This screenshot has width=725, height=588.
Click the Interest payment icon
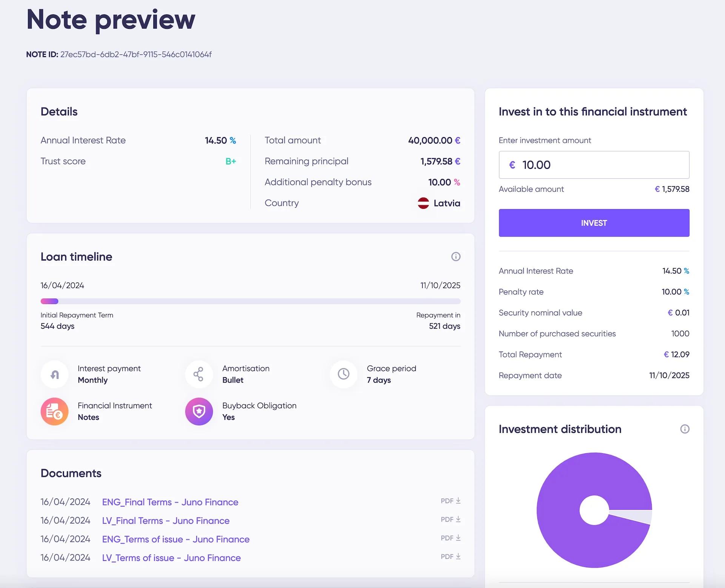tap(55, 374)
